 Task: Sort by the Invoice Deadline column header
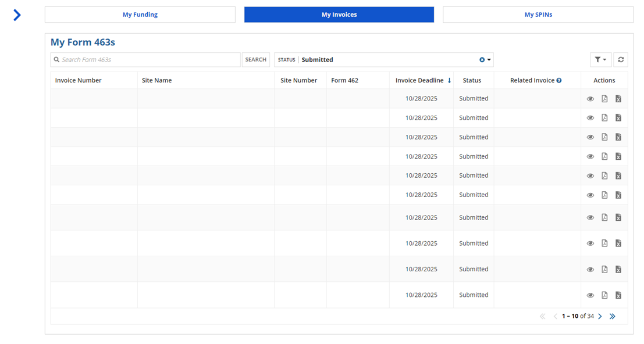[419, 80]
